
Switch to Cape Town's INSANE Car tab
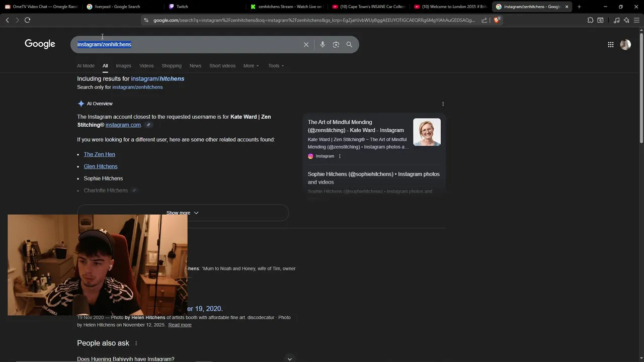point(368,7)
